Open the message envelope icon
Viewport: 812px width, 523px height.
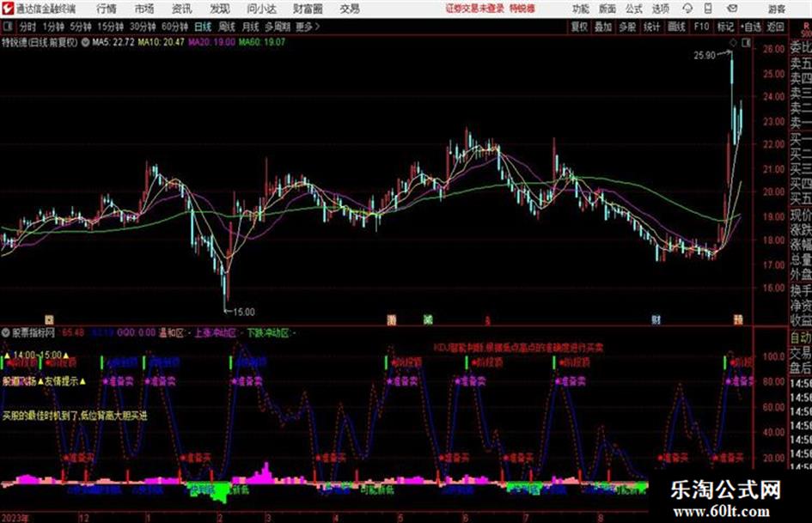(732, 9)
